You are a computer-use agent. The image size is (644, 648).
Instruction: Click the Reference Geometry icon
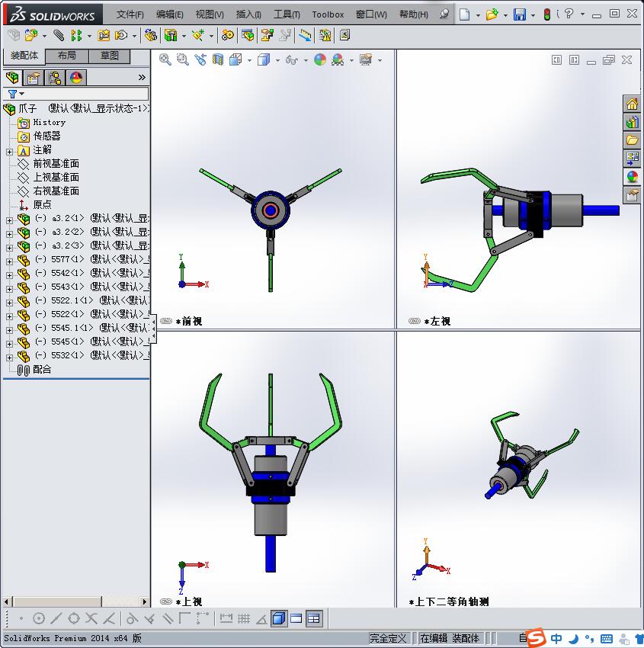(x=198, y=36)
